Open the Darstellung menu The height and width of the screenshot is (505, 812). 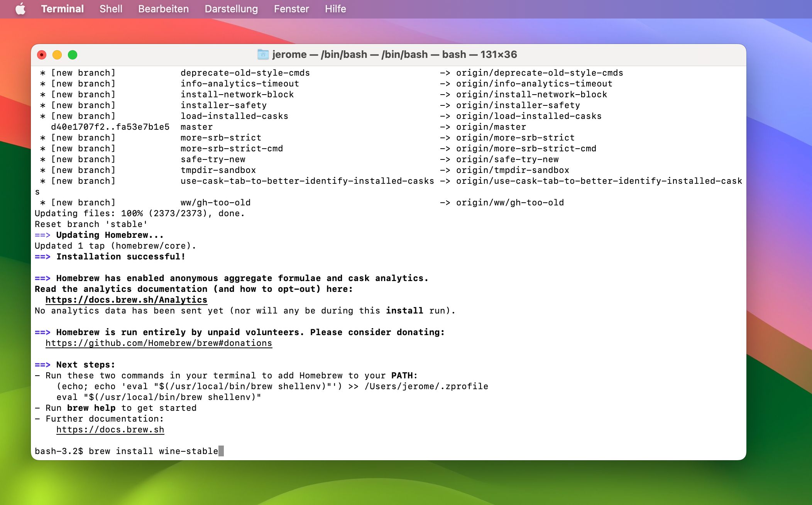pos(231,9)
